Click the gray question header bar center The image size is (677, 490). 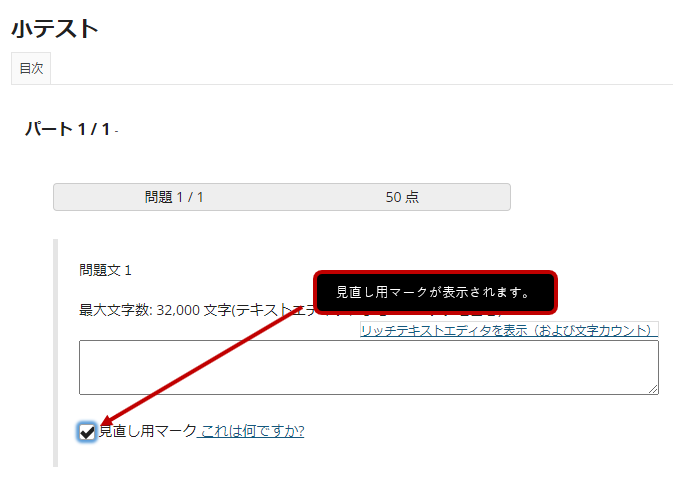click(x=282, y=197)
